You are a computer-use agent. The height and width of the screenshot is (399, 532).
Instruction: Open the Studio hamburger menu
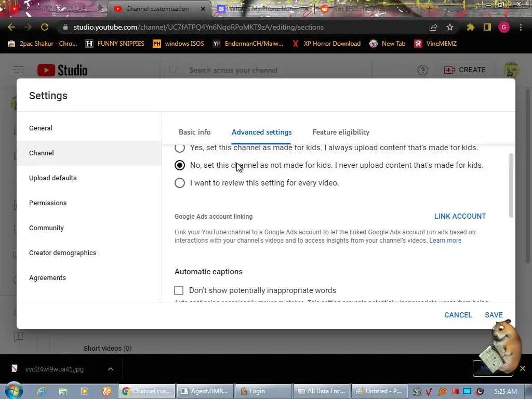19,70
